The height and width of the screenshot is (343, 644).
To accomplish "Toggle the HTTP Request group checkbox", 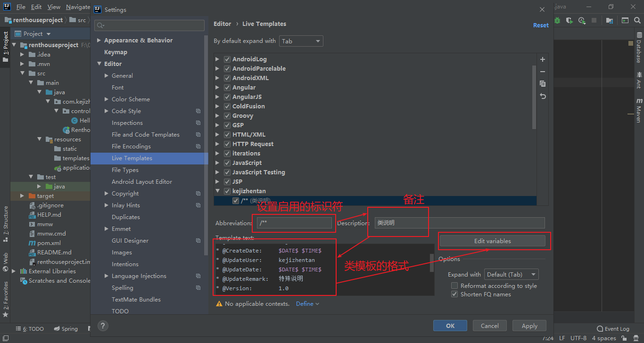I will (x=227, y=144).
